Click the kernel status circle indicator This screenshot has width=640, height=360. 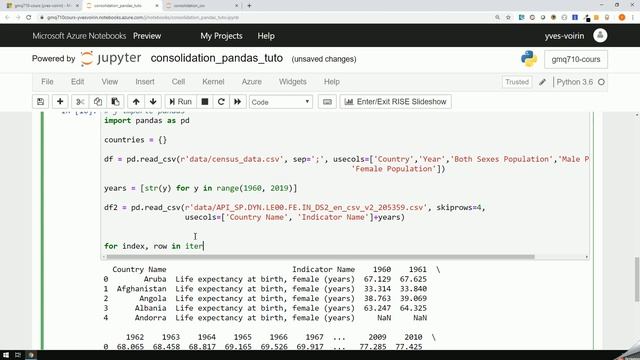click(601, 82)
